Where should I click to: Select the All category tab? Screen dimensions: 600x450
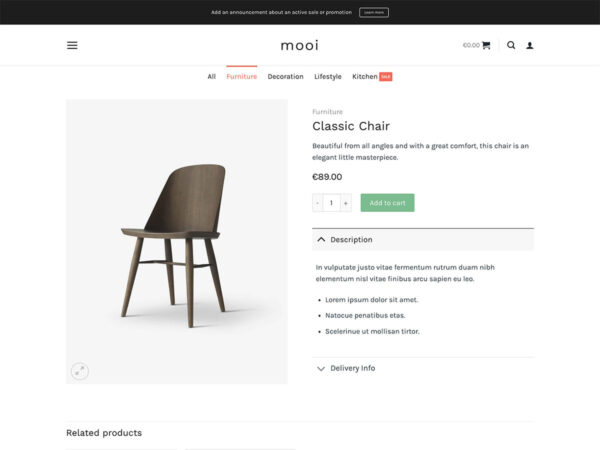(x=212, y=77)
